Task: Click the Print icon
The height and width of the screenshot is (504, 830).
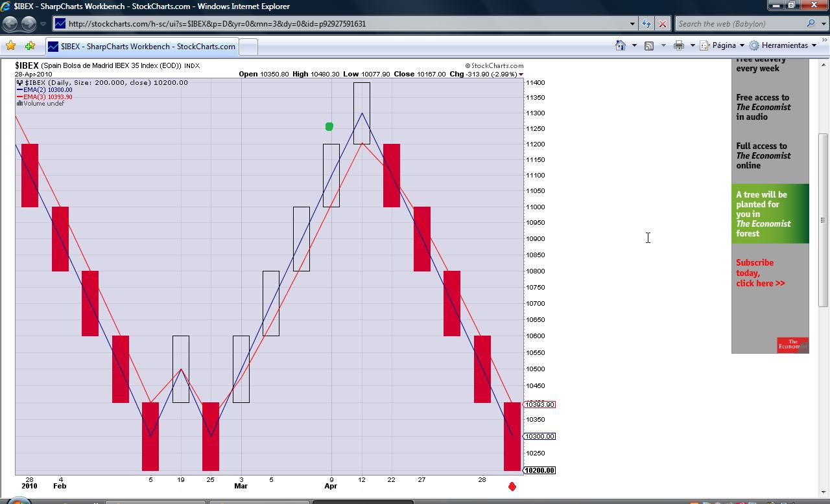Action: pos(679,45)
